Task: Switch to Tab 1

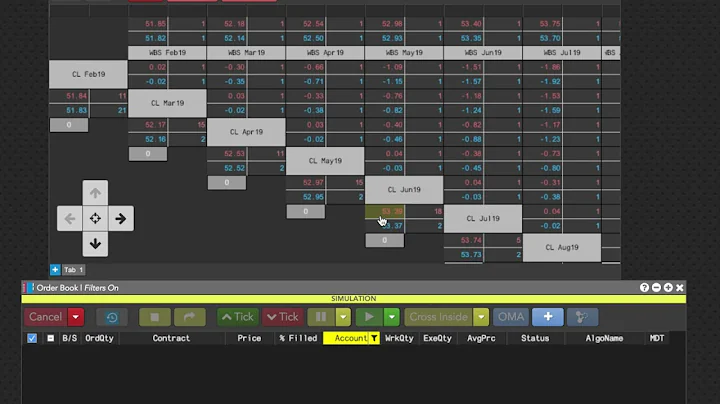Action: [73, 269]
